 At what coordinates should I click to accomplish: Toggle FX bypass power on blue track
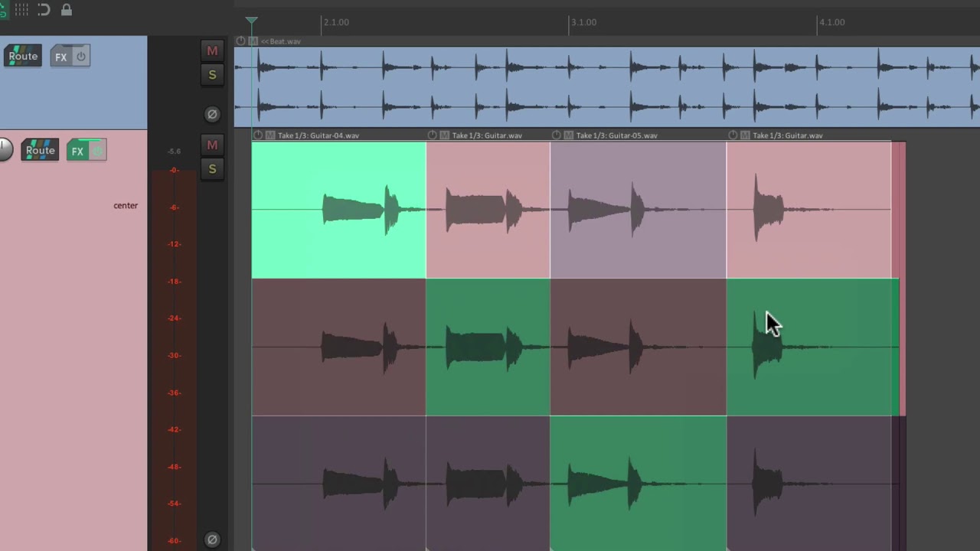click(x=81, y=57)
